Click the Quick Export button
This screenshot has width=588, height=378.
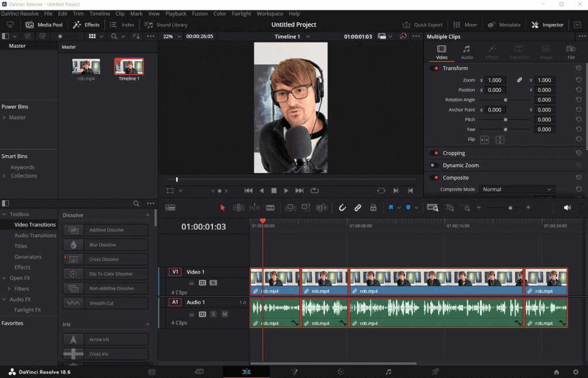(423, 25)
